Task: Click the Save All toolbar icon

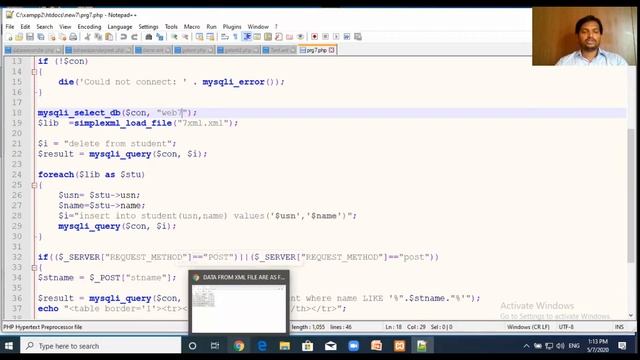Action: point(41,37)
